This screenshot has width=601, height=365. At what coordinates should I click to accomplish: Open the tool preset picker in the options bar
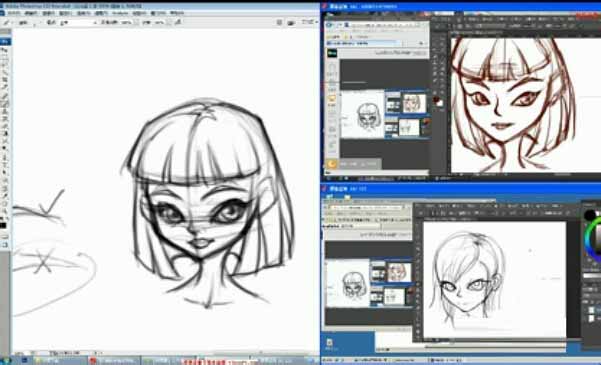[x=7, y=23]
